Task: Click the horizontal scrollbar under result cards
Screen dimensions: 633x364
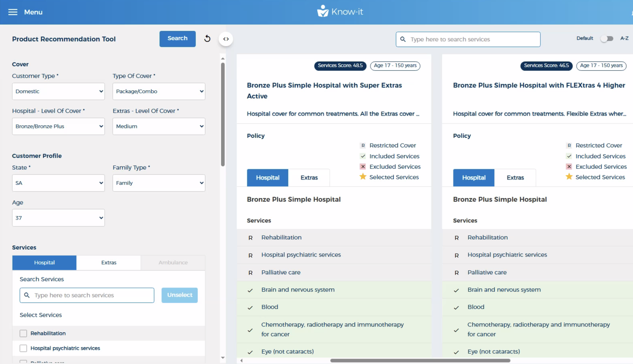Action: [420, 361]
